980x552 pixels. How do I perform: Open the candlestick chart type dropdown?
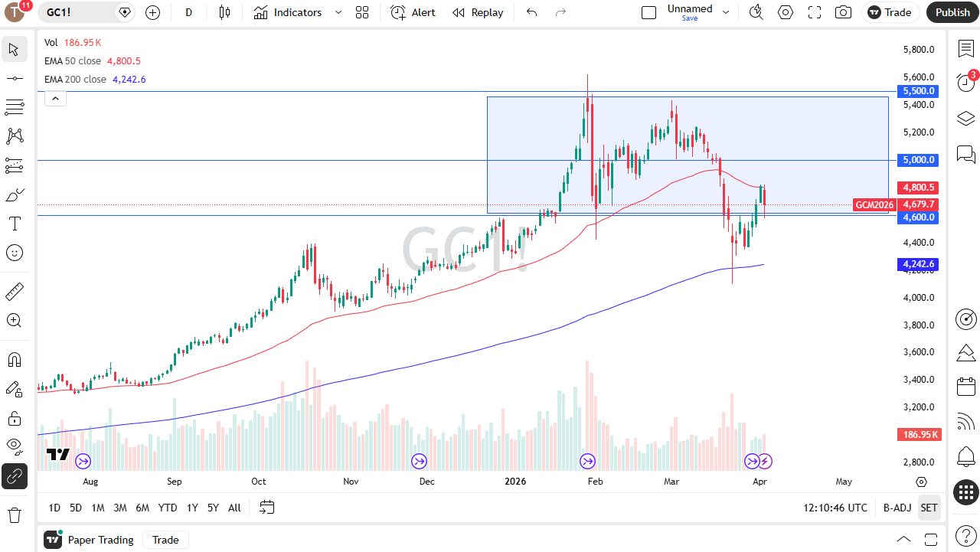point(224,12)
